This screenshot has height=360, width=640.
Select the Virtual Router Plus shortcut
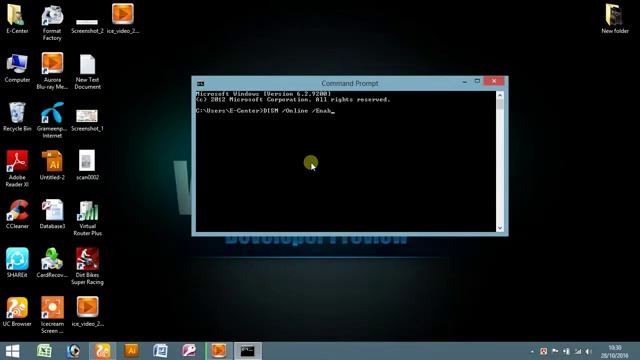pyautogui.click(x=87, y=218)
